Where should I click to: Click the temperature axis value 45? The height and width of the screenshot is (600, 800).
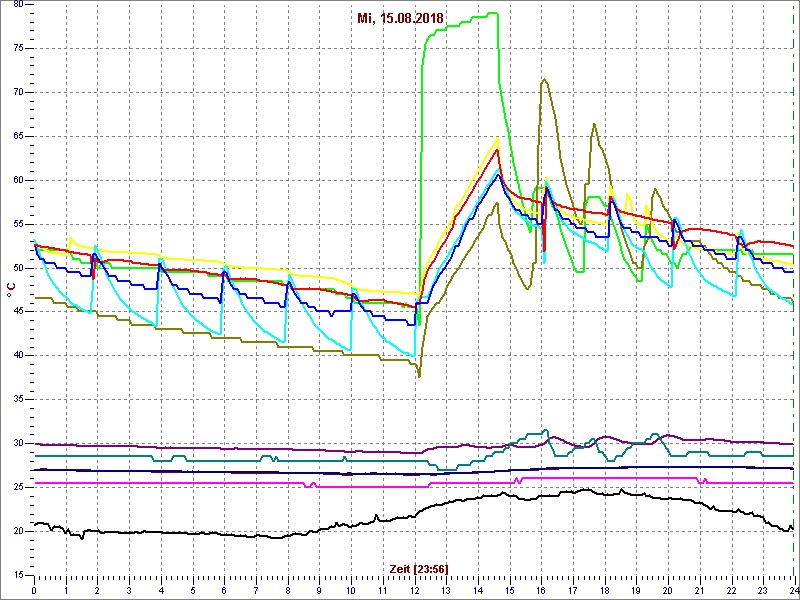tap(18, 312)
